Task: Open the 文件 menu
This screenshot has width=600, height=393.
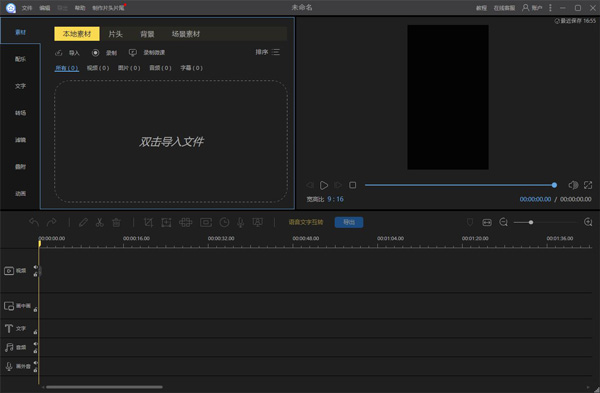Action: coord(27,8)
